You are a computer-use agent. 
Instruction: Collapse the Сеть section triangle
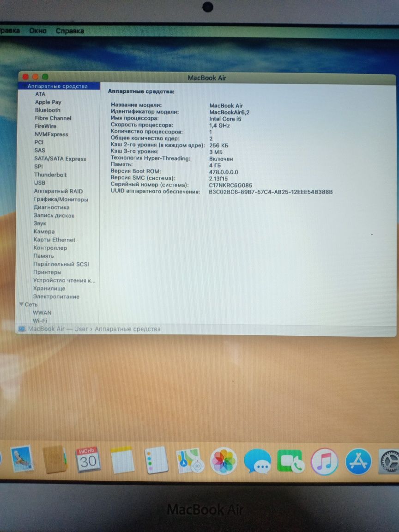click(21, 304)
